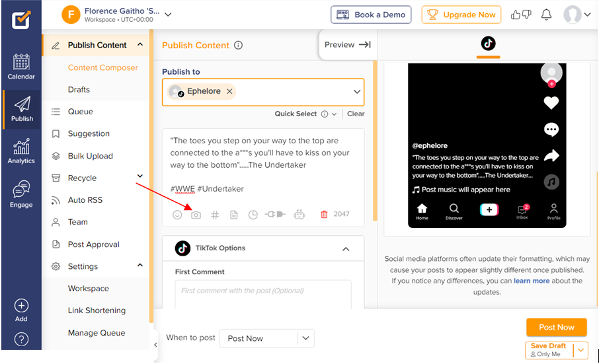The height and width of the screenshot is (364, 599).
Task: Open Suggestion menu item
Action: [89, 134]
